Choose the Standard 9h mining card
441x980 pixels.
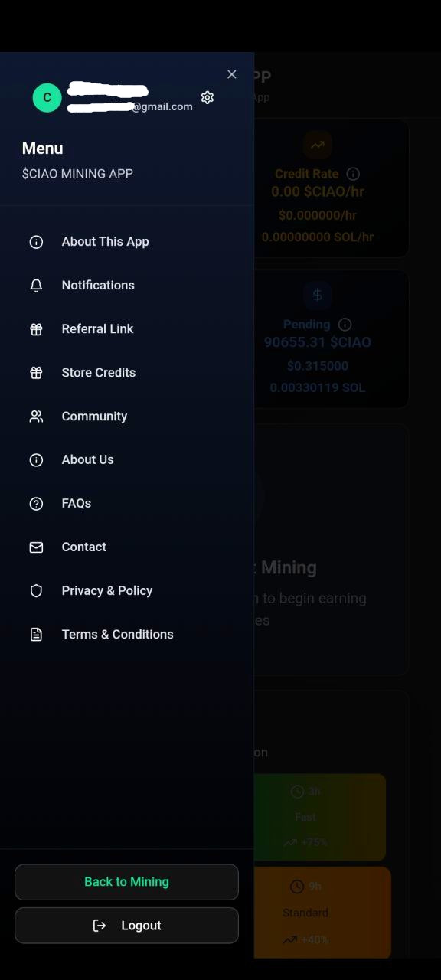319,913
